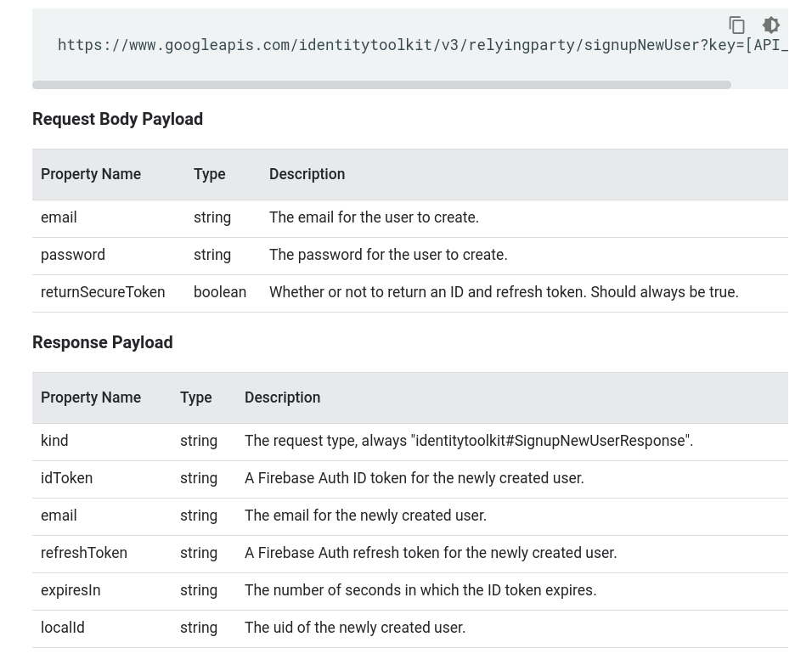Toggle dark theme using the brightness control

point(771,25)
